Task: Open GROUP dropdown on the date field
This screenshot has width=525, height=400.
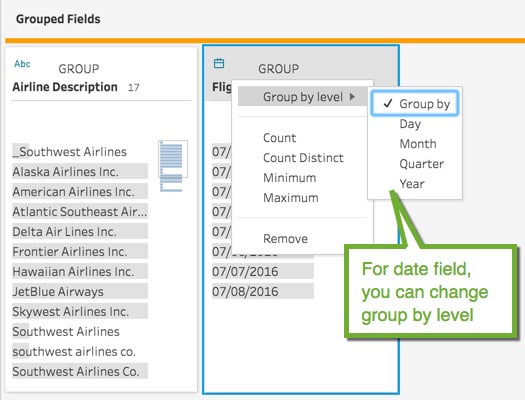Action: click(278, 69)
